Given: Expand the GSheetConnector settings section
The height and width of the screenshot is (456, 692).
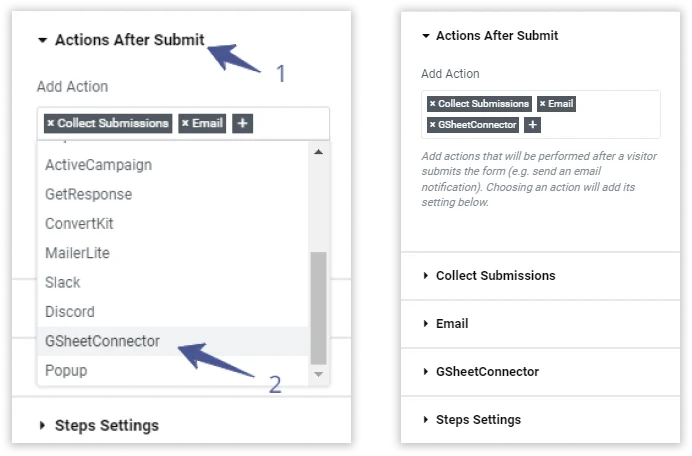Looking at the screenshot, I should pos(487,372).
